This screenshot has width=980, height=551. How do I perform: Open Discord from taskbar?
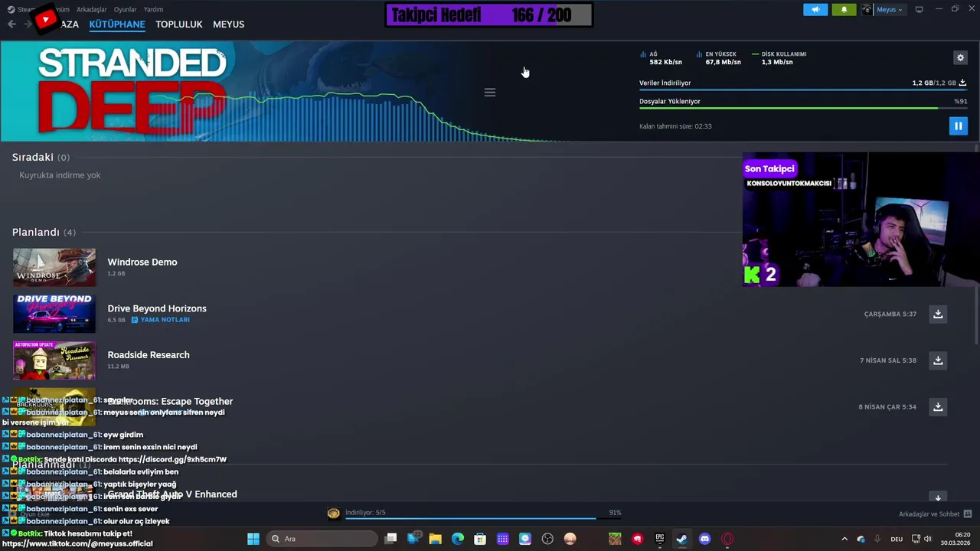pos(705,539)
